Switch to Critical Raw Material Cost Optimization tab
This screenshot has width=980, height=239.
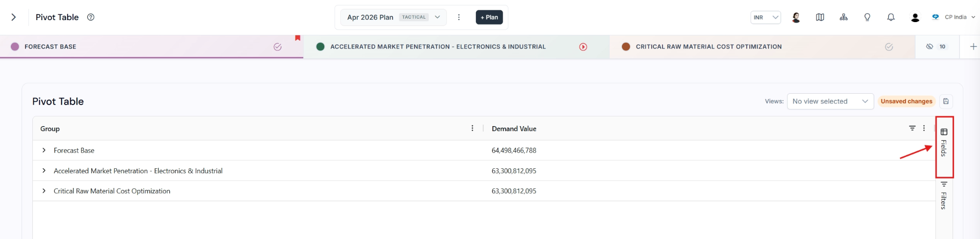(762, 47)
